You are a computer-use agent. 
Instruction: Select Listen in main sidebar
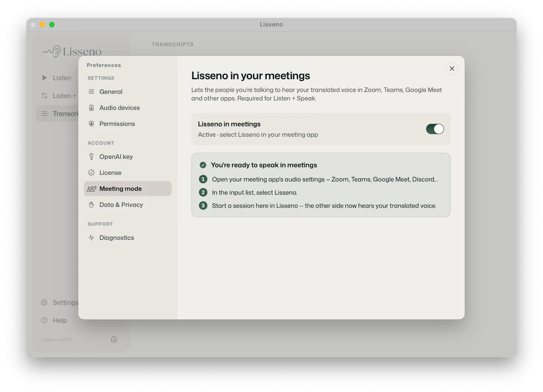point(57,78)
